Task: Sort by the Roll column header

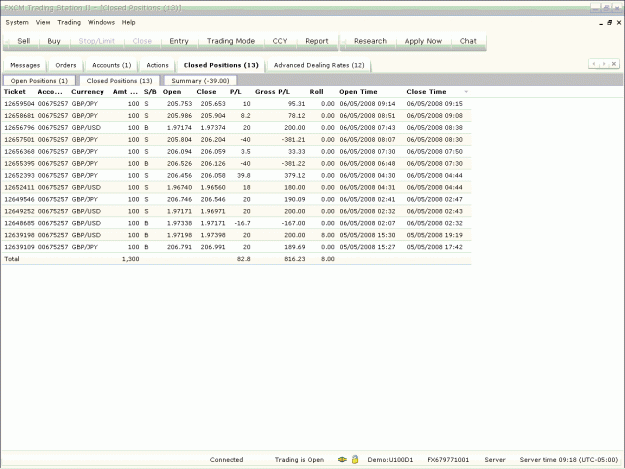Action: [316, 92]
